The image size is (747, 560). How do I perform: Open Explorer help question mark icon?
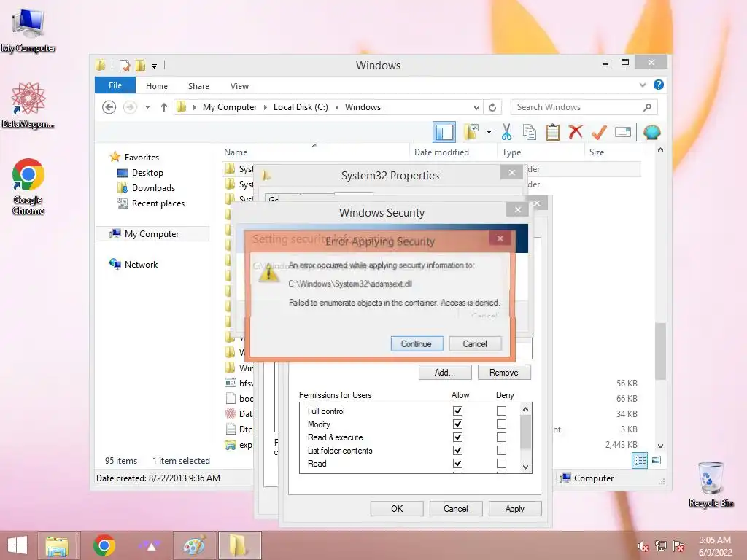click(x=659, y=85)
